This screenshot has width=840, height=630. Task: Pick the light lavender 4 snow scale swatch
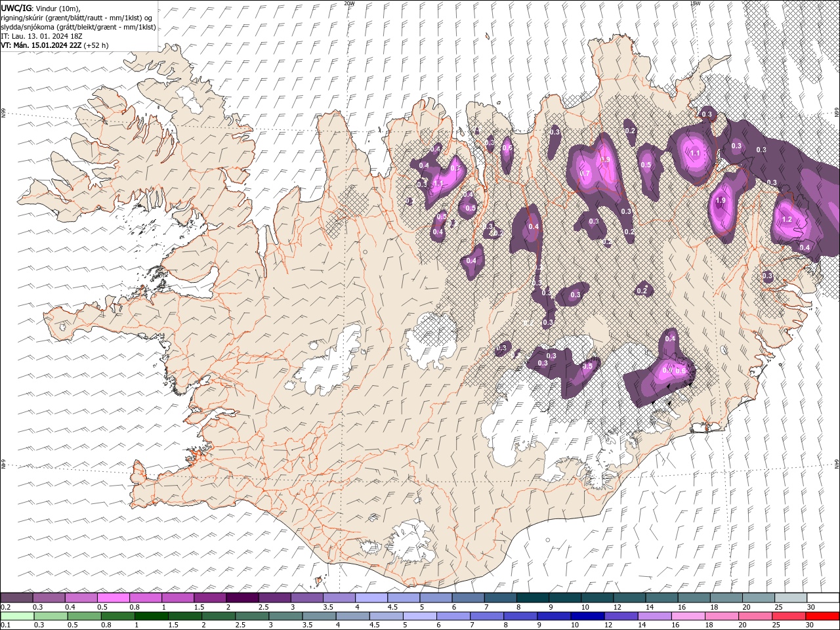[371, 598]
